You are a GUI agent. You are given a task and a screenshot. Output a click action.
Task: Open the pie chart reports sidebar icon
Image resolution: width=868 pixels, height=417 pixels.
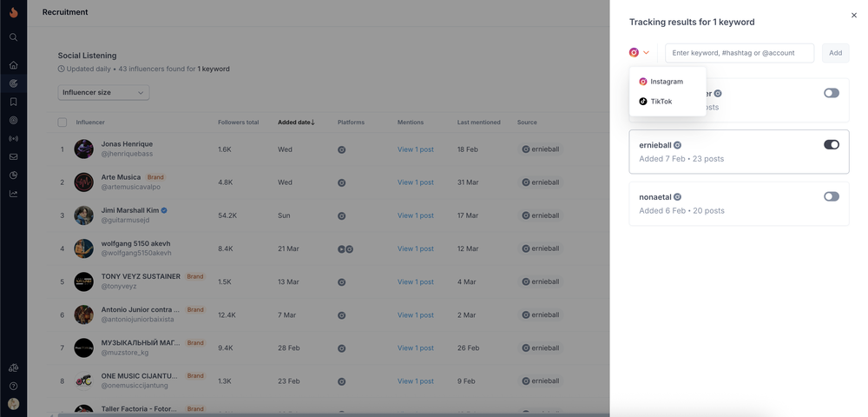(13, 175)
